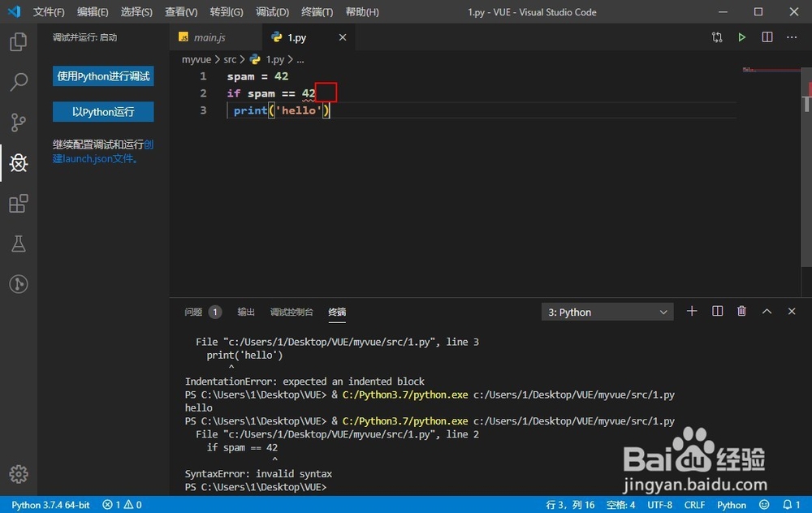Click SyntaxError: invalid syntax terminal line

[x=258, y=474]
